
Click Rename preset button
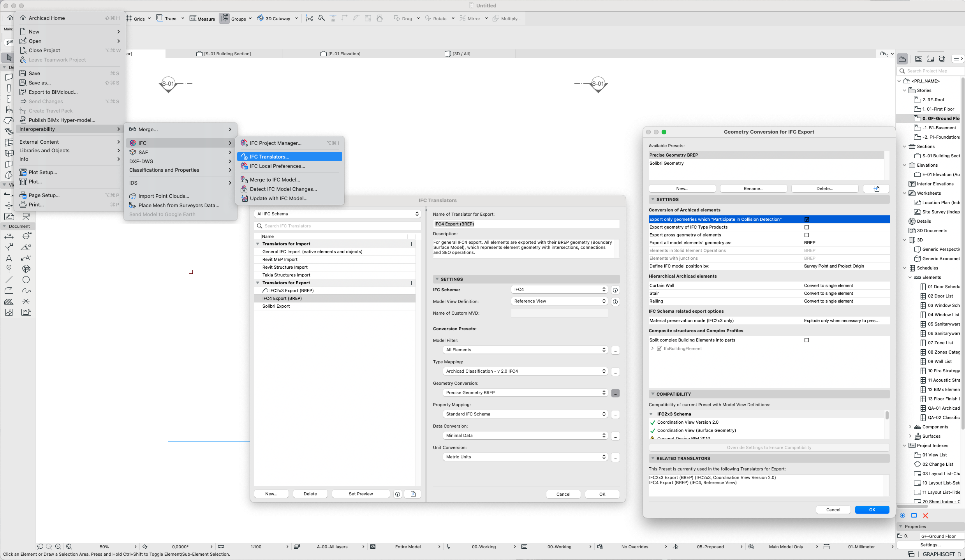tap(753, 188)
